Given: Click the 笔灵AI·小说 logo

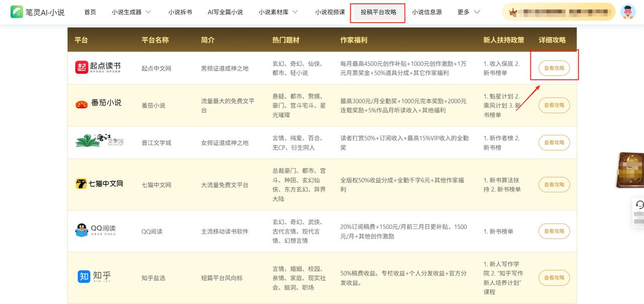Looking at the screenshot, I should coord(38,12).
